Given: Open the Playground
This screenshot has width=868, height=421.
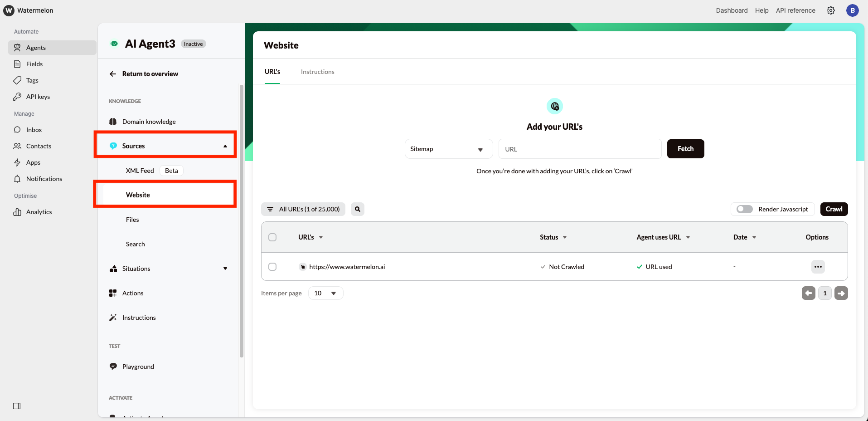Looking at the screenshot, I should 138,366.
